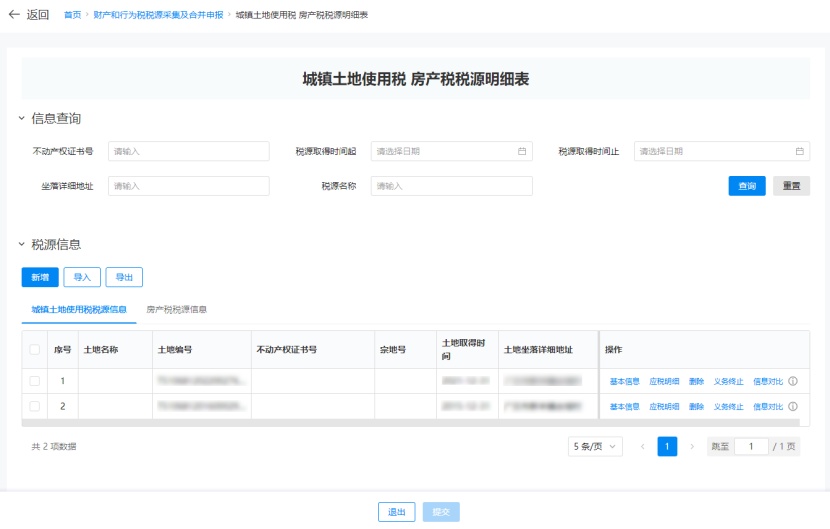The width and height of the screenshot is (830, 529).
Task: Check the checkbox for row 1
Action: point(35,381)
